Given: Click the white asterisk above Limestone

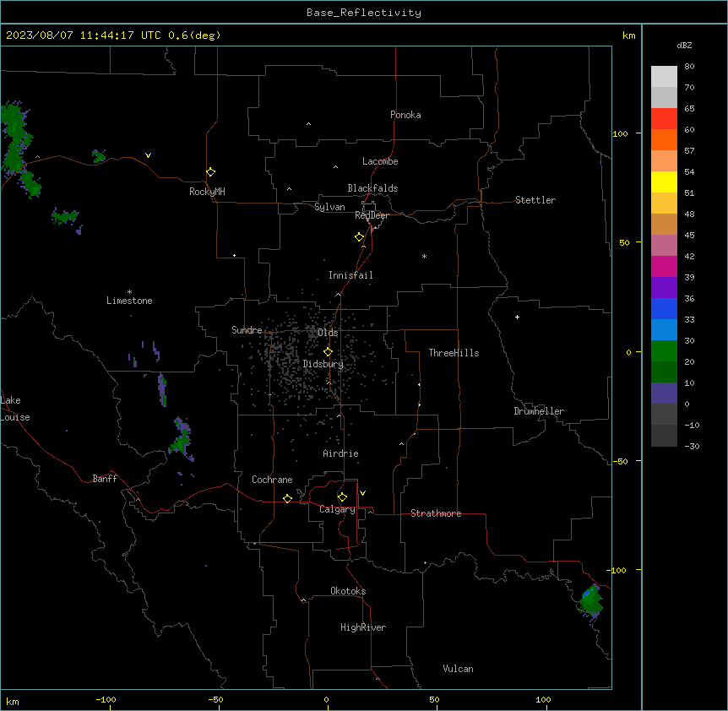Looking at the screenshot, I should click(129, 292).
